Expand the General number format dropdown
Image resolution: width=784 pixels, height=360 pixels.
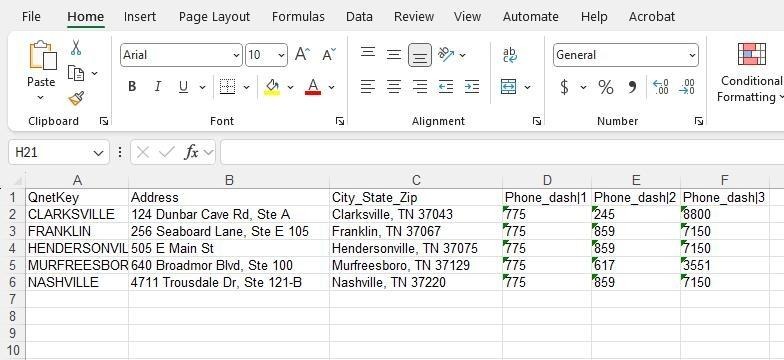pyautogui.click(x=692, y=55)
